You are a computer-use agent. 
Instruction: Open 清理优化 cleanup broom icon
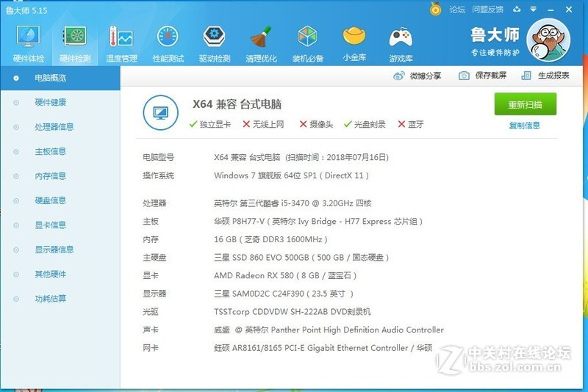[x=261, y=43]
